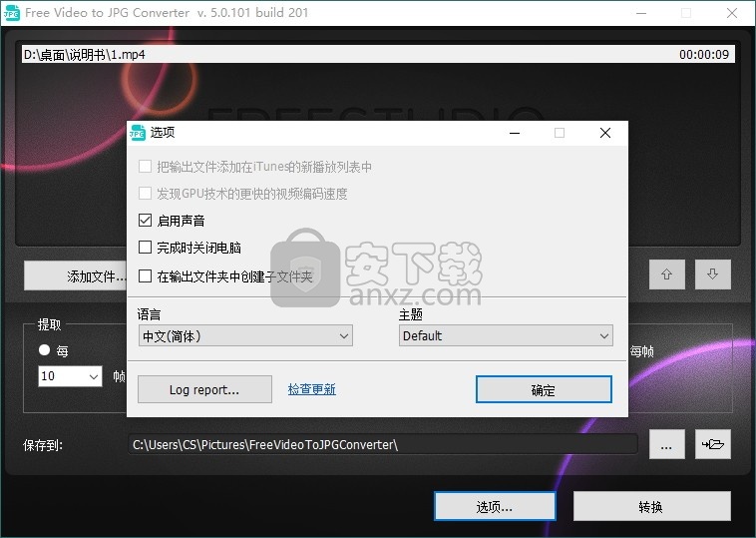Select the D:\桌面\说明书\1.mp4 file row
Viewport: 756px width, 538px height.
(x=378, y=55)
